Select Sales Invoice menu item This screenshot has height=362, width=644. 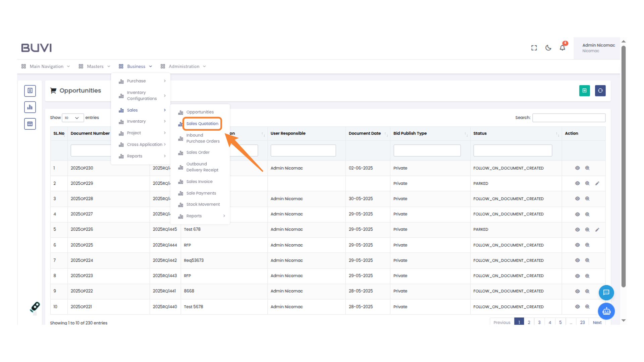click(199, 182)
